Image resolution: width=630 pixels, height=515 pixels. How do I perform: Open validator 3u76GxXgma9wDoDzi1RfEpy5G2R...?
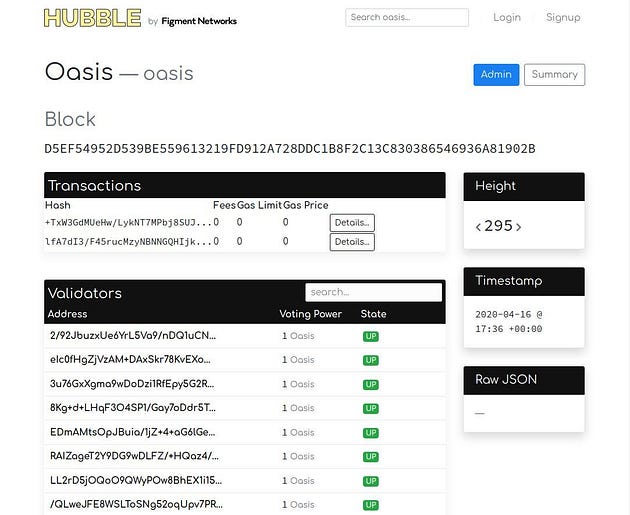tap(132, 384)
